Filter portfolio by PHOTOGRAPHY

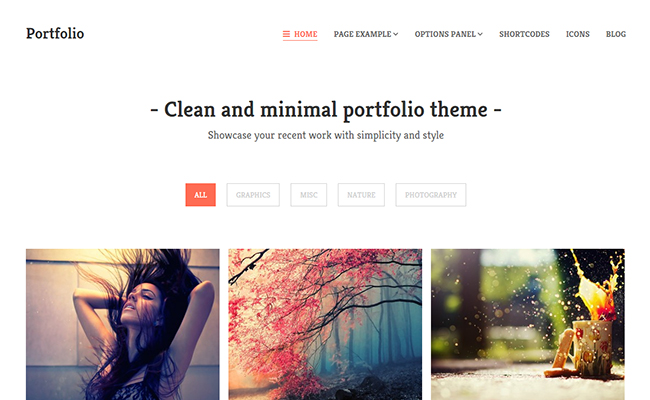point(431,195)
